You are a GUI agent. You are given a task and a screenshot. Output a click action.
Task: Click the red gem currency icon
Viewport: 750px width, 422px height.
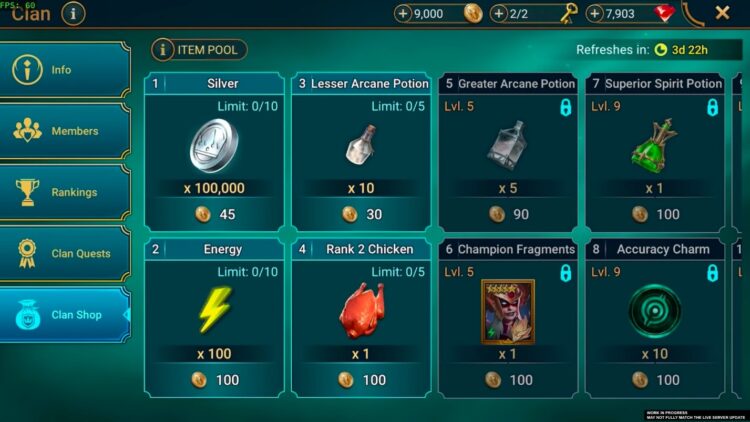tap(664, 13)
